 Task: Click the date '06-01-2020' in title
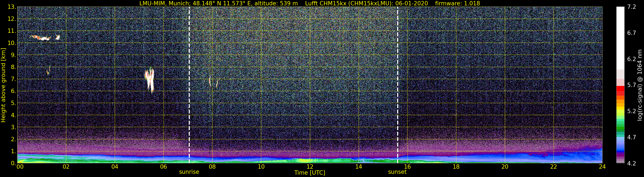click(x=411, y=3)
